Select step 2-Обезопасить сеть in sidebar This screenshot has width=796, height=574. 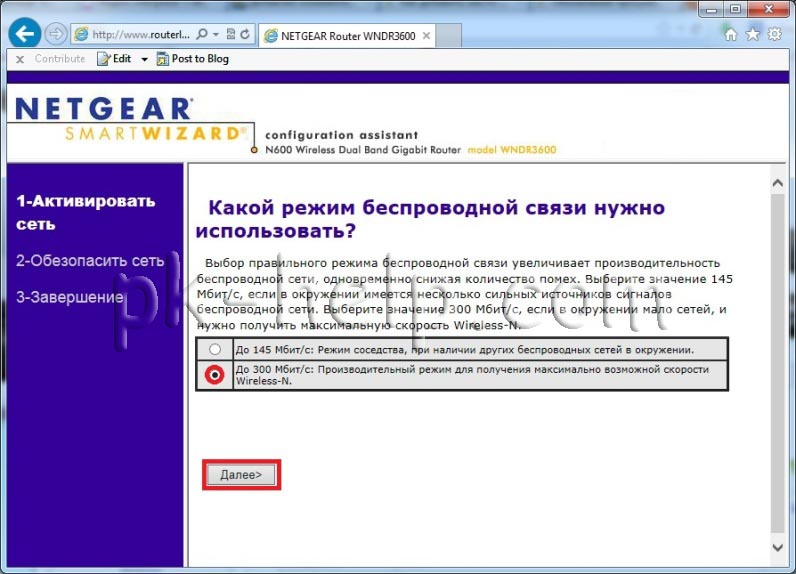[90, 260]
